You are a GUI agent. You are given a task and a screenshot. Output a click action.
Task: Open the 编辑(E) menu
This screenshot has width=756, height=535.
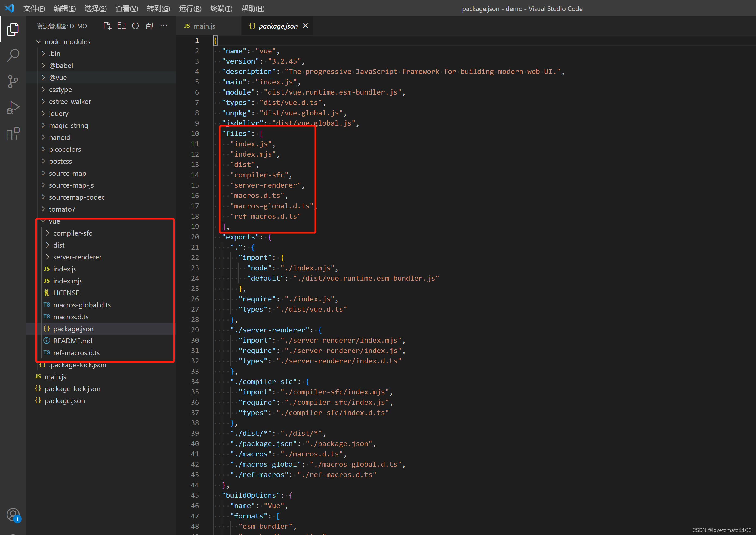pyautogui.click(x=64, y=8)
